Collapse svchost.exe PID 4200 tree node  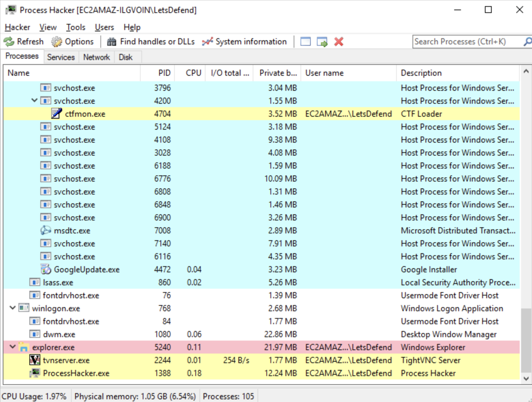pyautogui.click(x=34, y=100)
